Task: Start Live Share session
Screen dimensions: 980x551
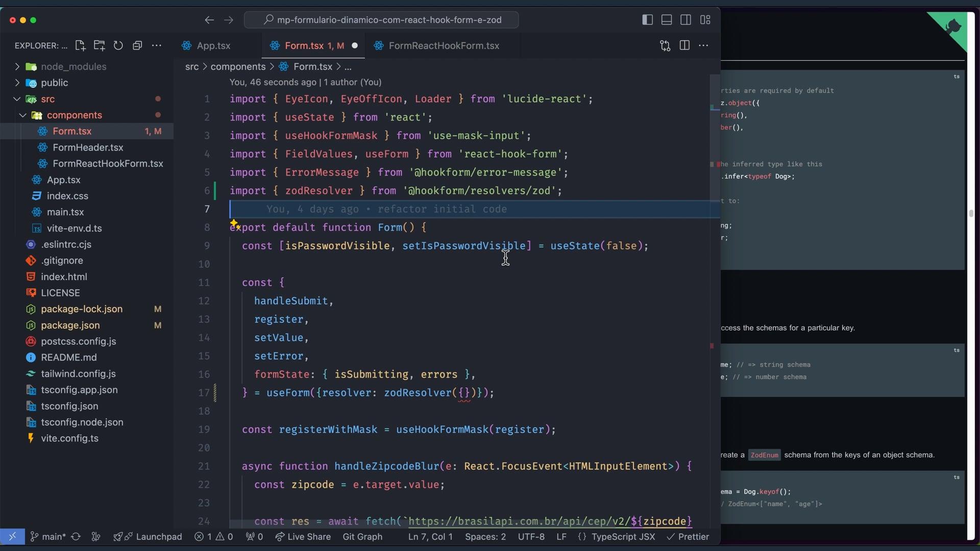Action: pos(303,537)
